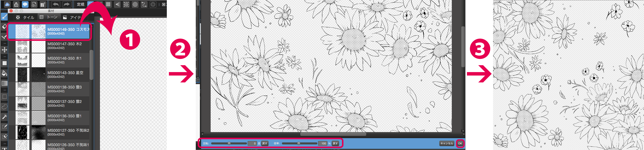The image size is (644, 150).
Task: Select the Selection eraser tool
Action: [x=4, y=137]
